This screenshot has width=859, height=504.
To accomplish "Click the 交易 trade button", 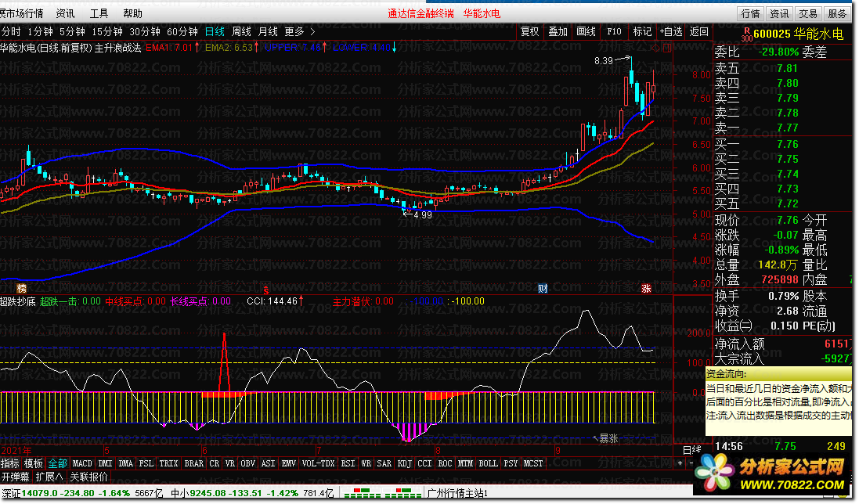I will pos(808,13).
